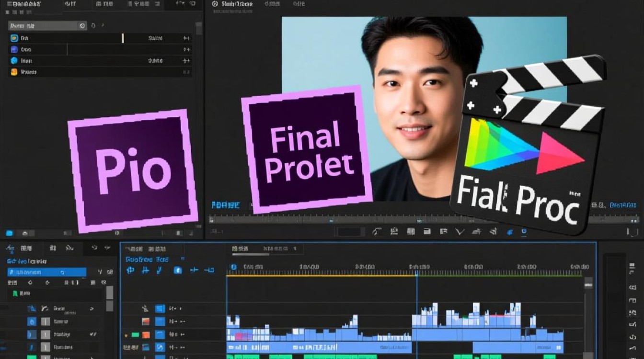The image size is (644, 359).
Task: Click the V-shaped icon in the monitor controls
Action: 460,232
